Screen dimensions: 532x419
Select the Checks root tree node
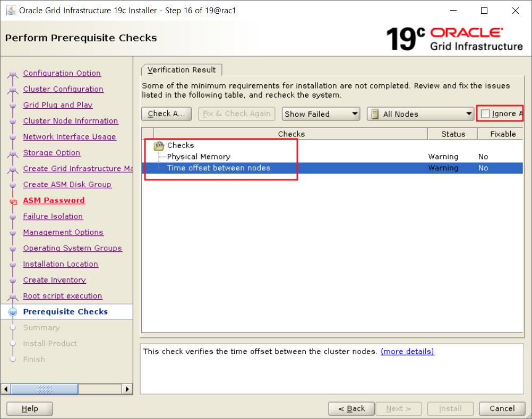pyautogui.click(x=181, y=145)
